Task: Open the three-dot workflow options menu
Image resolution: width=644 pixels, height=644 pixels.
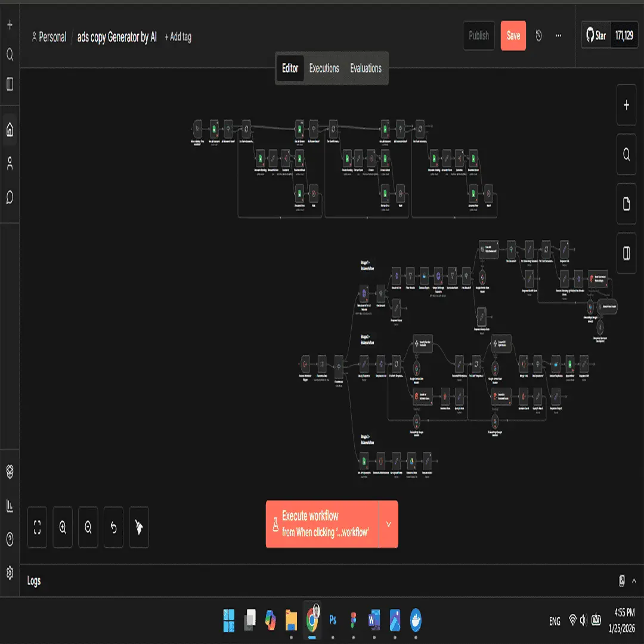Action: pos(558,36)
